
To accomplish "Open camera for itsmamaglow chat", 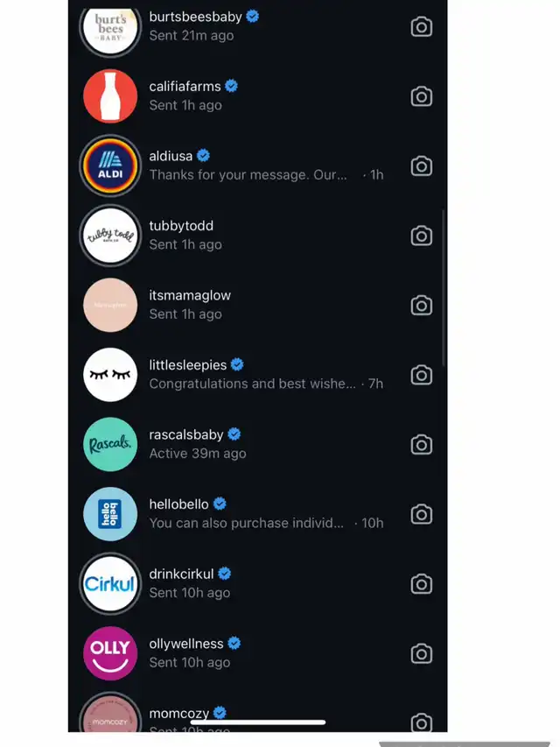I will tap(422, 305).
